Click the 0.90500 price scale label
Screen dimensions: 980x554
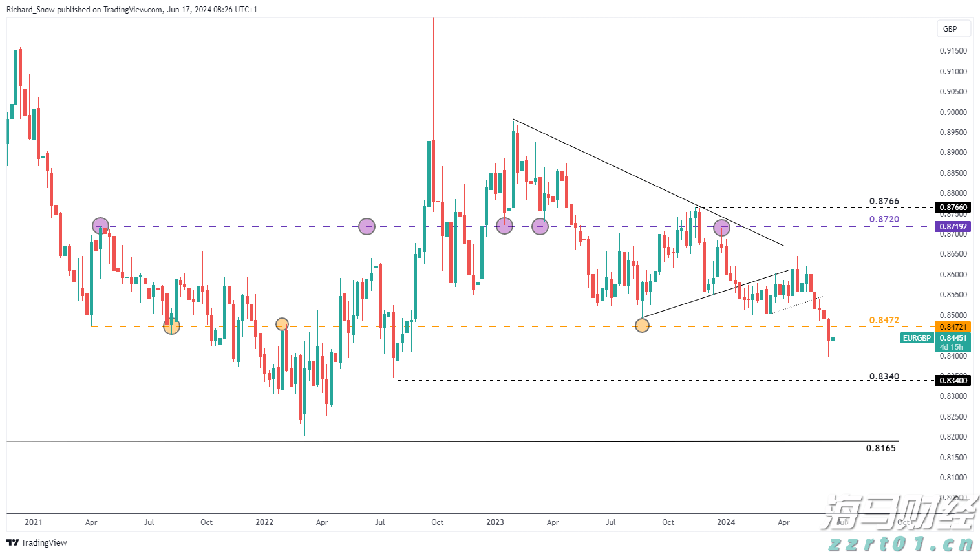tap(953, 92)
